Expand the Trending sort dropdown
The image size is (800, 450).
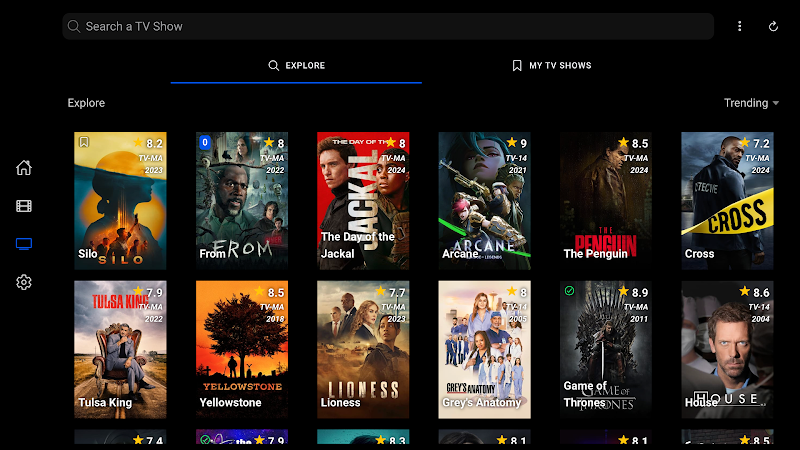(751, 103)
